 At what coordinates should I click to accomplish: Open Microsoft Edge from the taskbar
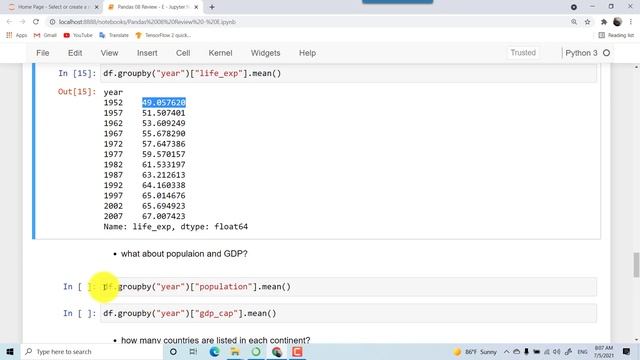point(214,351)
